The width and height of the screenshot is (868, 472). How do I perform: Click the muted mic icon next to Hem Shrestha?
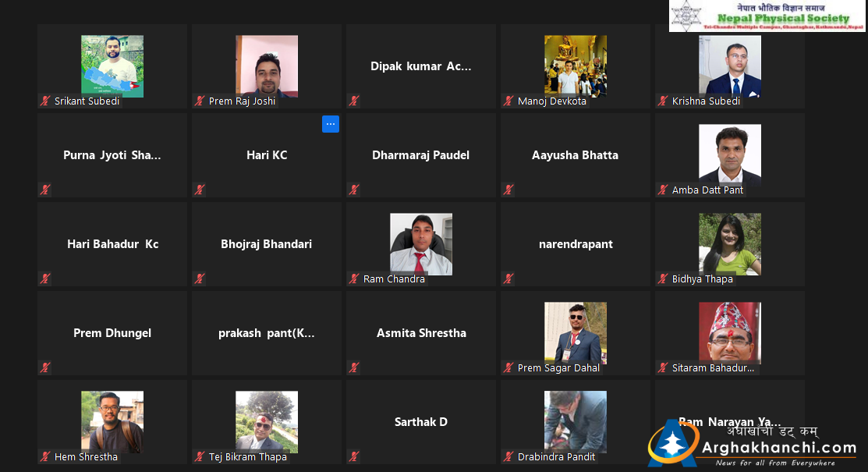click(x=45, y=456)
